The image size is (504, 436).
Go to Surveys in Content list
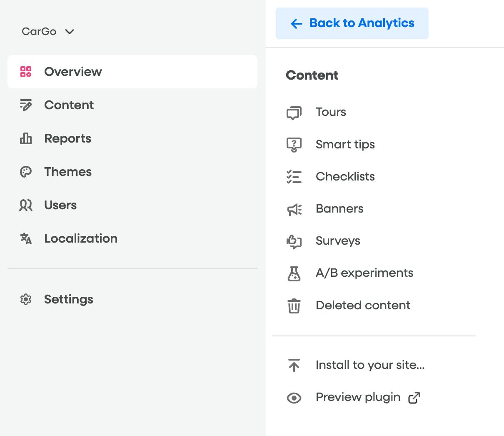338,241
